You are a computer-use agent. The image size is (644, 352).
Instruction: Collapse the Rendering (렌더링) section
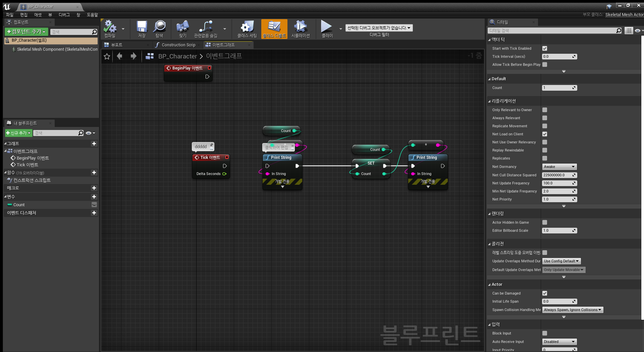(489, 214)
